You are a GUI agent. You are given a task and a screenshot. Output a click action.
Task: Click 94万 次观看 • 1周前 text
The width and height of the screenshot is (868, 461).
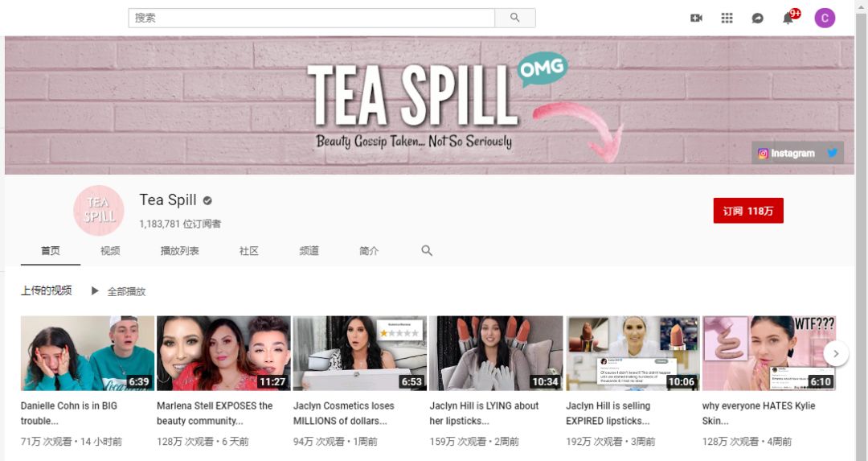pyautogui.click(x=335, y=442)
